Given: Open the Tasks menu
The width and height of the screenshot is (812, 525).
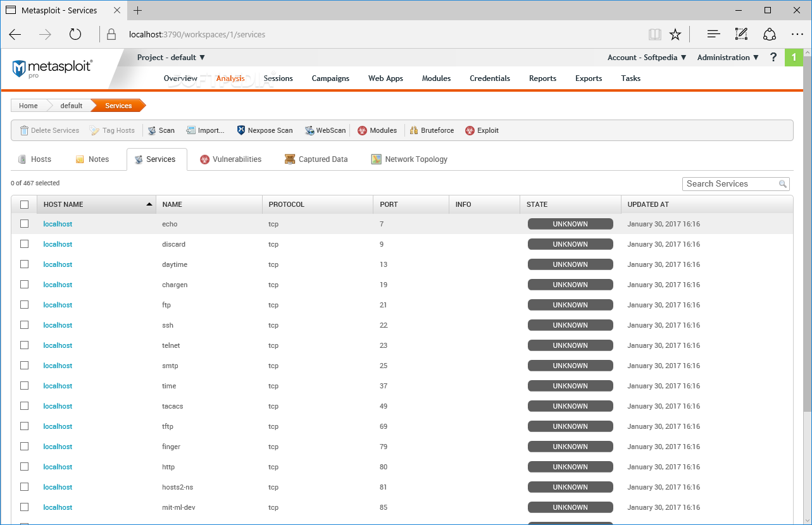Looking at the screenshot, I should point(630,78).
